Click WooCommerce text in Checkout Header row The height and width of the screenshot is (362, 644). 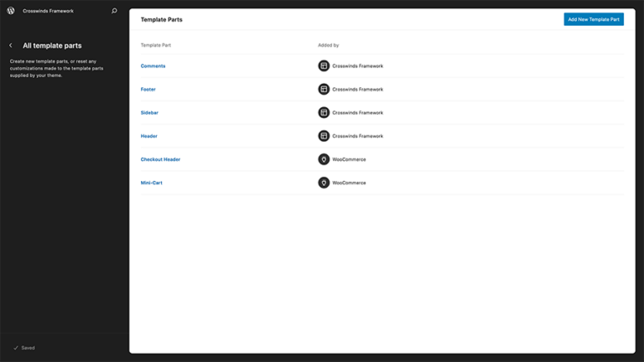coord(349,160)
